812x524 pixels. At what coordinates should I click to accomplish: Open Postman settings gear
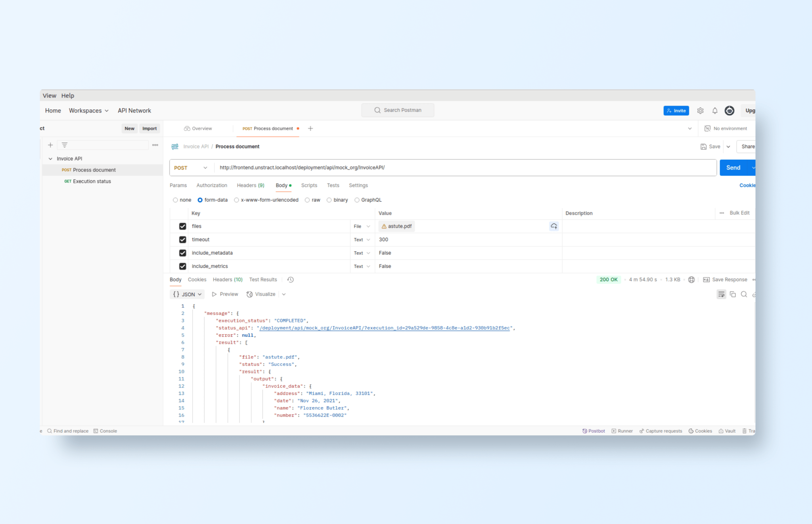coord(700,111)
